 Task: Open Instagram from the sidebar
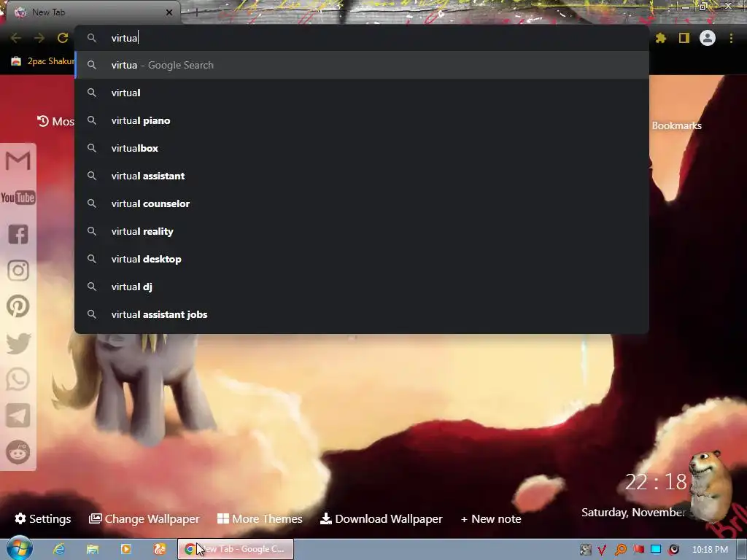pyautogui.click(x=18, y=271)
